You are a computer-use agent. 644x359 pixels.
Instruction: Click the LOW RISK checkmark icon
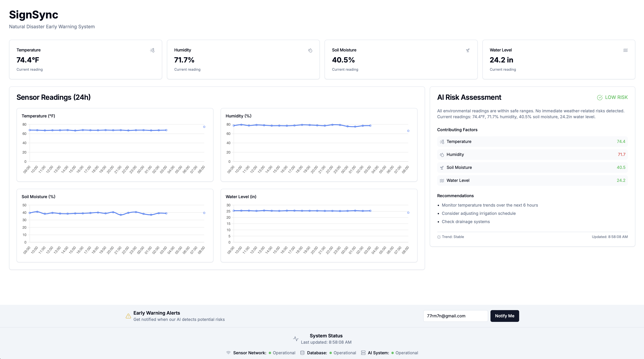[600, 97]
